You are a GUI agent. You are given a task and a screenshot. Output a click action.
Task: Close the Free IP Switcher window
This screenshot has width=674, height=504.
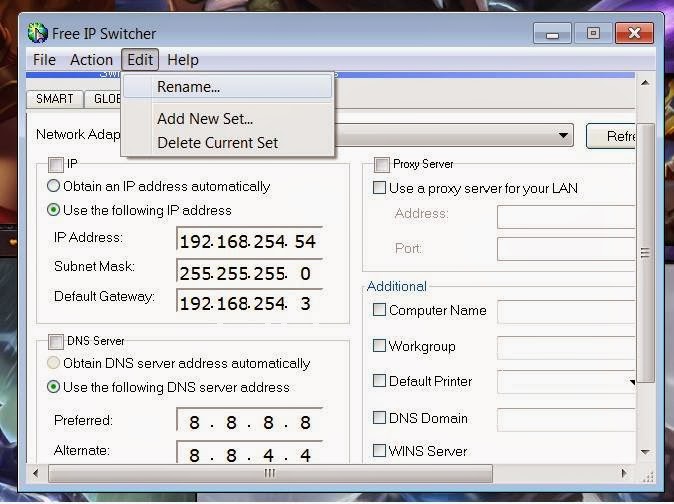coord(634,33)
